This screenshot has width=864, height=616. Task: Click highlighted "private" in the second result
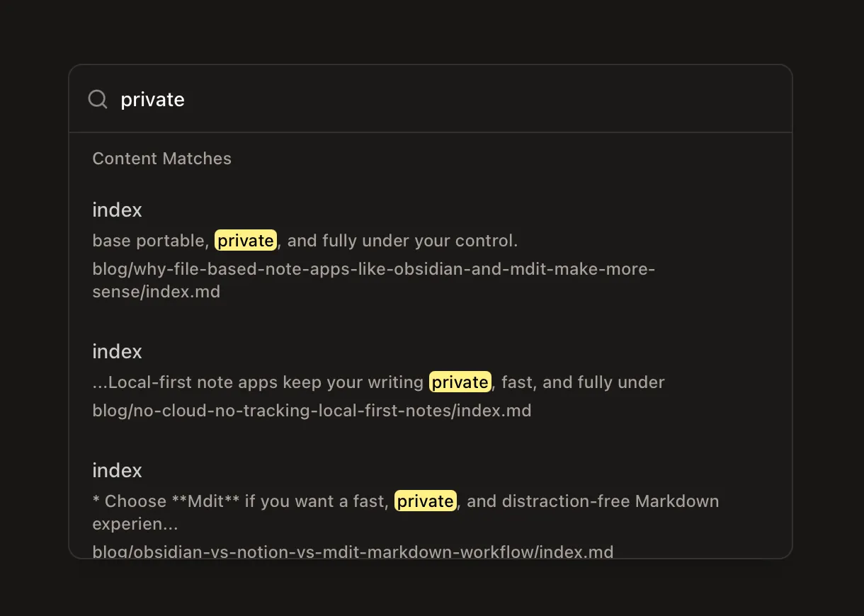[x=460, y=382]
